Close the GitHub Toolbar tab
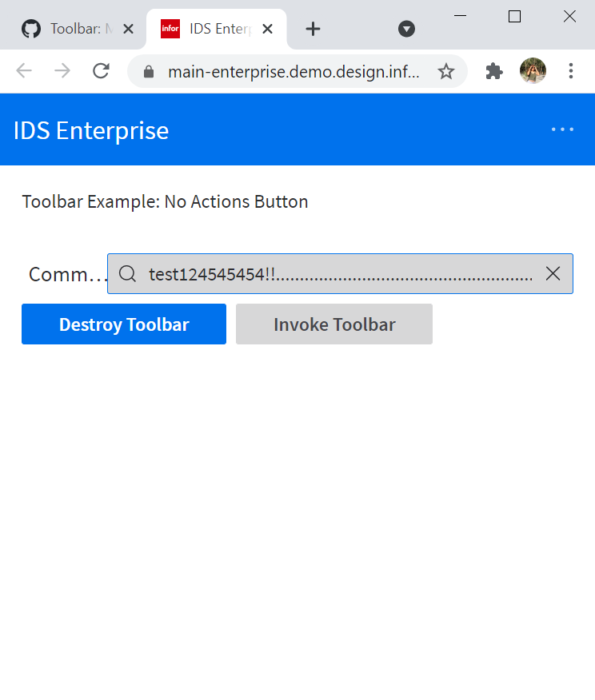 click(x=128, y=29)
